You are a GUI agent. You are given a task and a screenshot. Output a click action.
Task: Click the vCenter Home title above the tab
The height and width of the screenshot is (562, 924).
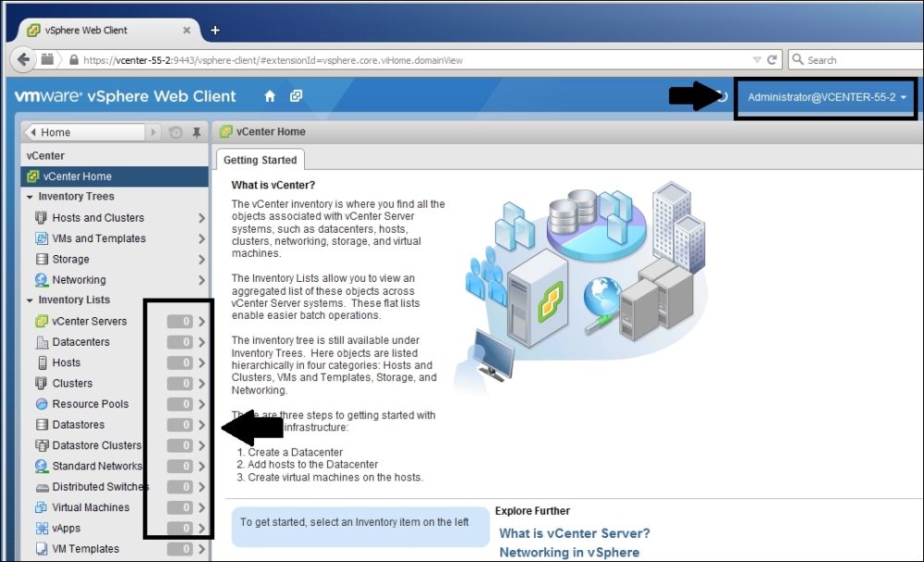click(x=271, y=131)
